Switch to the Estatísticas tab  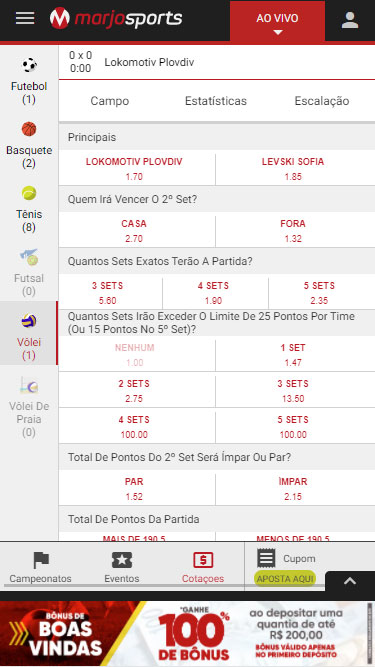coord(216,101)
